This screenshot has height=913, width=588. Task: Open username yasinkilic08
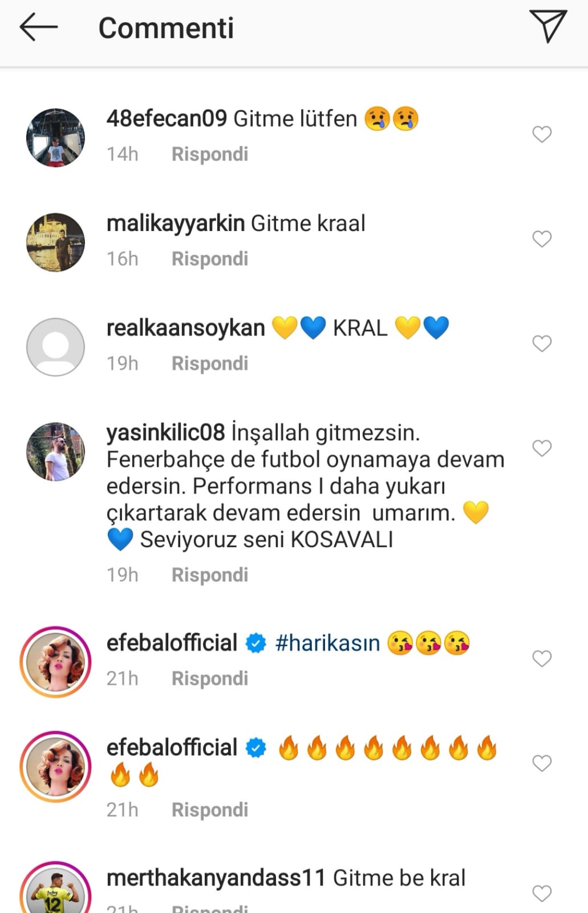pyautogui.click(x=166, y=433)
